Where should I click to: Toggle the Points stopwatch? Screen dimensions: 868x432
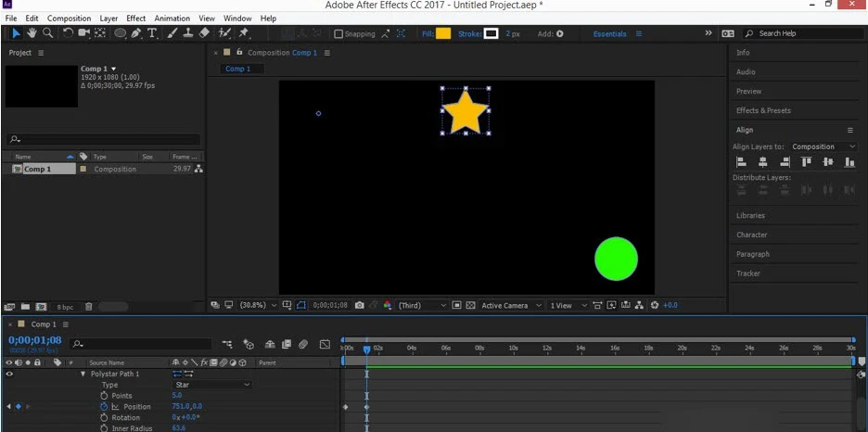[x=104, y=396]
